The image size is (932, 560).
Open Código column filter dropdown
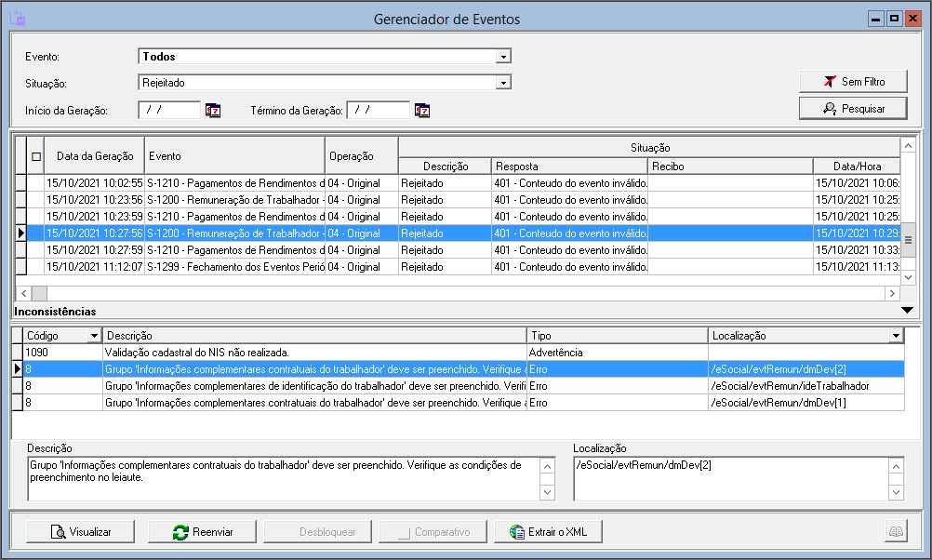(x=93, y=336)
